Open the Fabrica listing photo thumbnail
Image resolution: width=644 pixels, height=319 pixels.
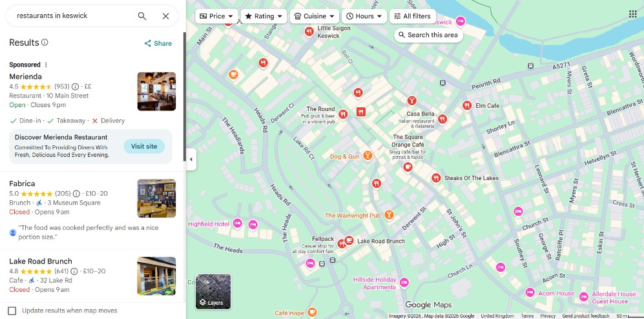tap(156, 198)
